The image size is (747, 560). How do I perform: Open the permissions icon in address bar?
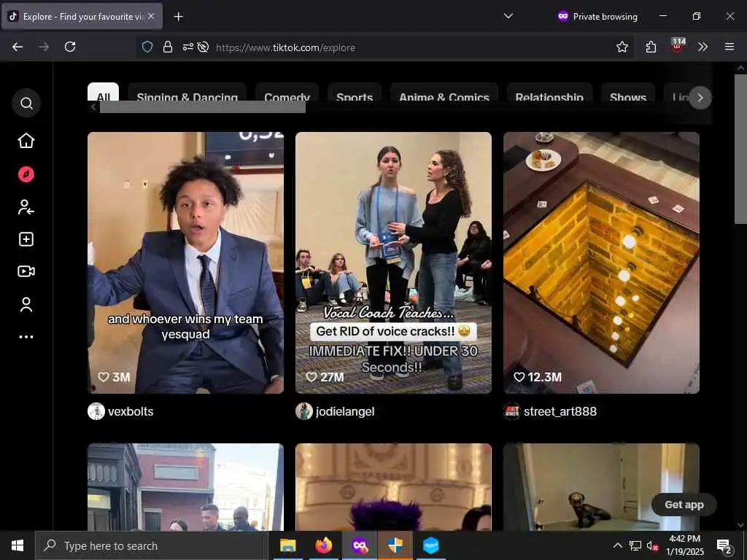click(187, 47)
